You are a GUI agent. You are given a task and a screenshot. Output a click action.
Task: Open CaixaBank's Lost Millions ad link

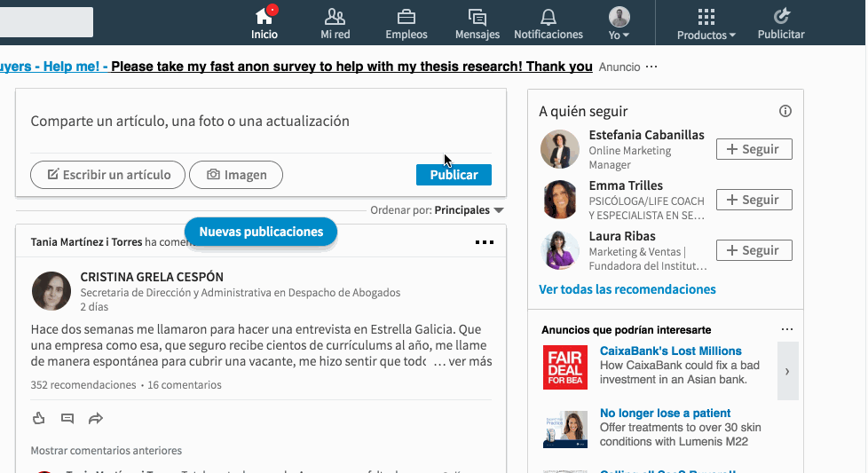pyautogui.click(x=670, y=351)
